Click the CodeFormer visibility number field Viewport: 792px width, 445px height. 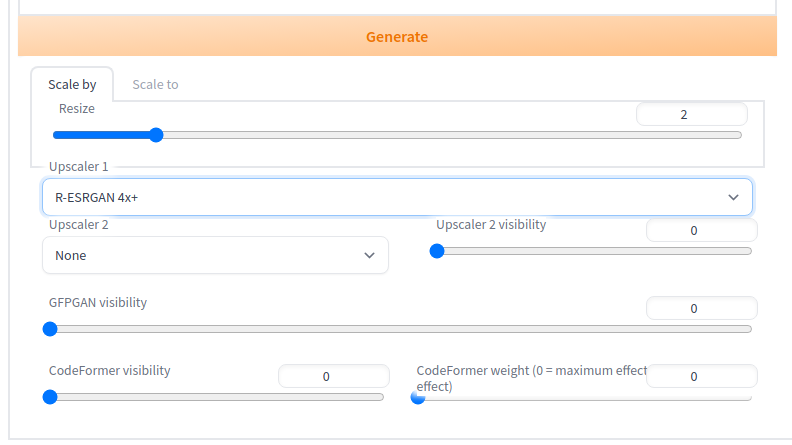[333, 377]
